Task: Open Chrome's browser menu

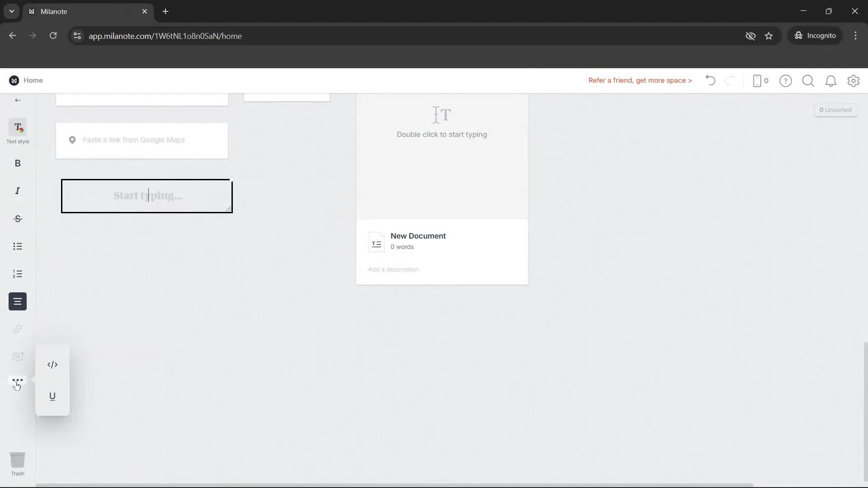Action: point(856,36)
